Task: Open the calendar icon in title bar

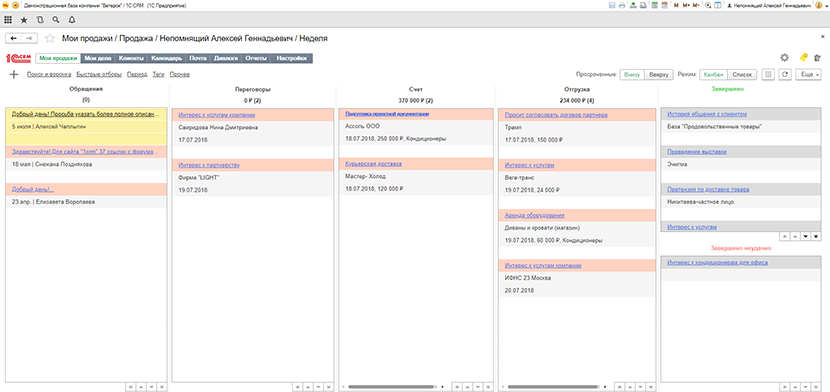Action: pyautogui.click(x=664, y=5)
